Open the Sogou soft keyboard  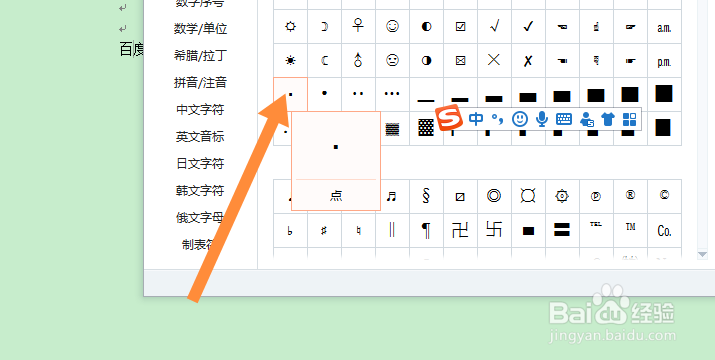click(x=564, y=120)
